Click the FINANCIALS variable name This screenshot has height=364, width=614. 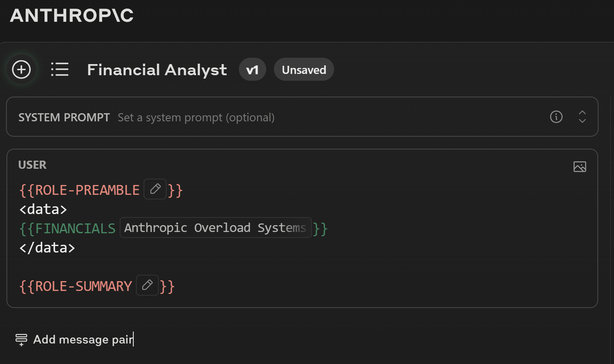[x=75, y=229]
